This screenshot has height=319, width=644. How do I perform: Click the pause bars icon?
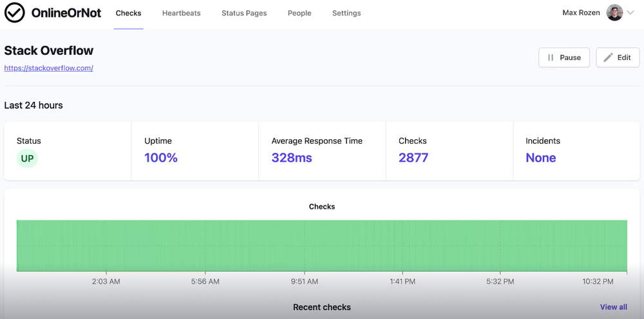click(x=551, y=57)
